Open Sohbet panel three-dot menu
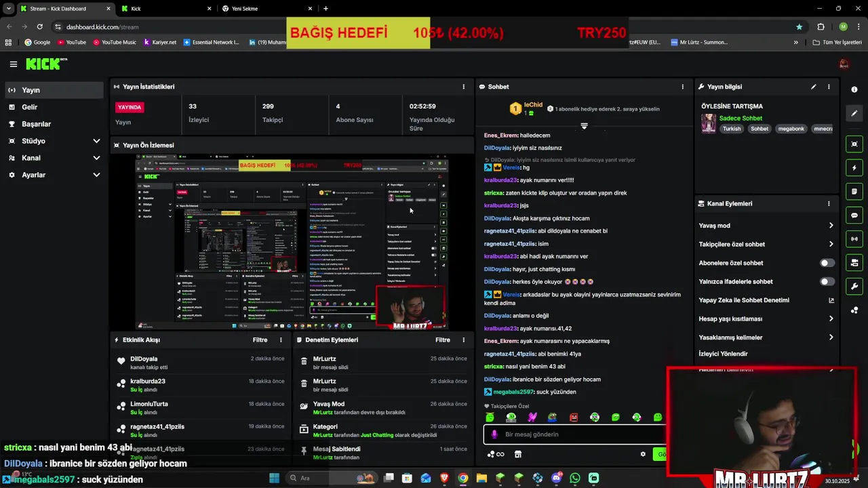The image size is (868, 488). click(682, 87)
